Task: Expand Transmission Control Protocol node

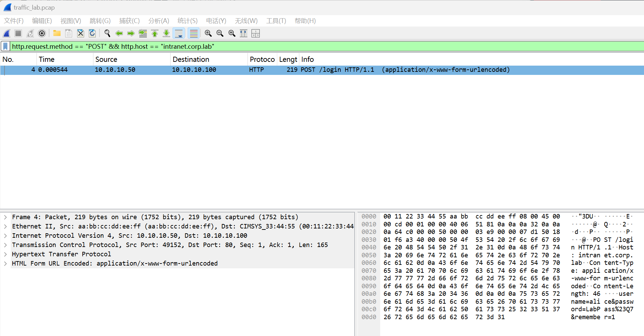Action: (x=5, y=245)
